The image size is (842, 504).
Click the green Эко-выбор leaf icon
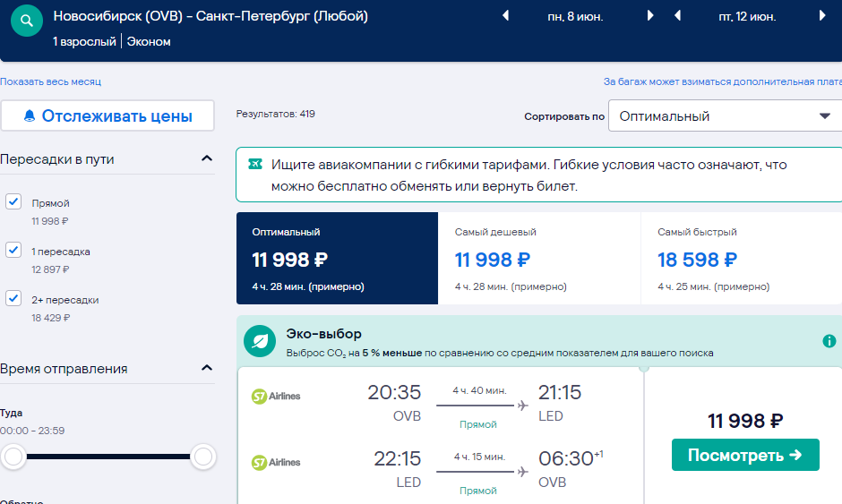tap(260, 341)
